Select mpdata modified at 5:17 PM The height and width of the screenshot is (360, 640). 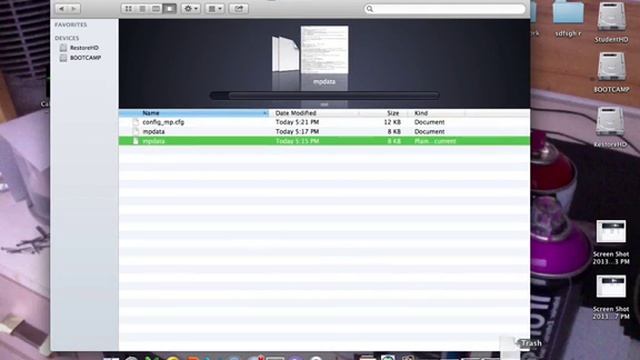click(x=324, y=131)
